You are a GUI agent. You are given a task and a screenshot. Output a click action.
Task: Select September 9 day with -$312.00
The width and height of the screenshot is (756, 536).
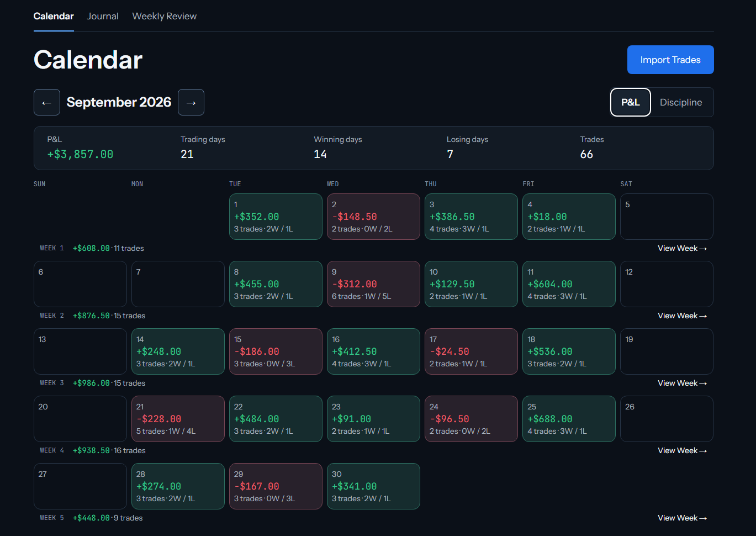click(373, 284)
